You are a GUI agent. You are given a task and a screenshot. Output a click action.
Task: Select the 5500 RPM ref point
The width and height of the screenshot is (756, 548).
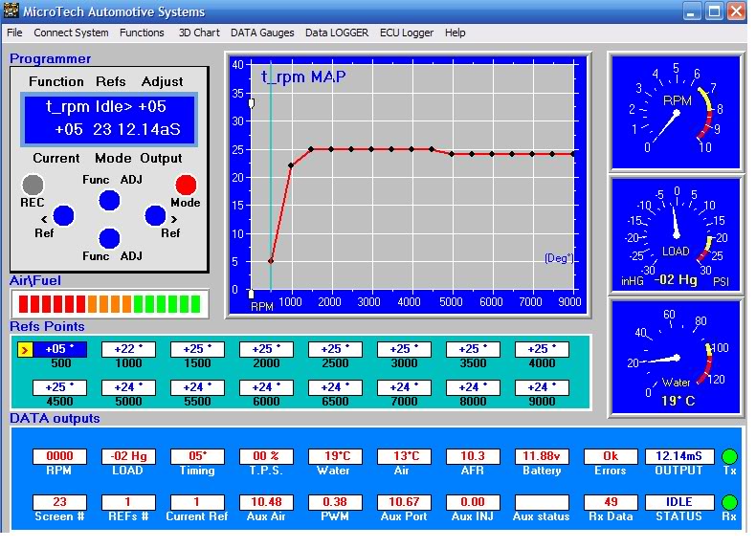[x=197, y=387]
